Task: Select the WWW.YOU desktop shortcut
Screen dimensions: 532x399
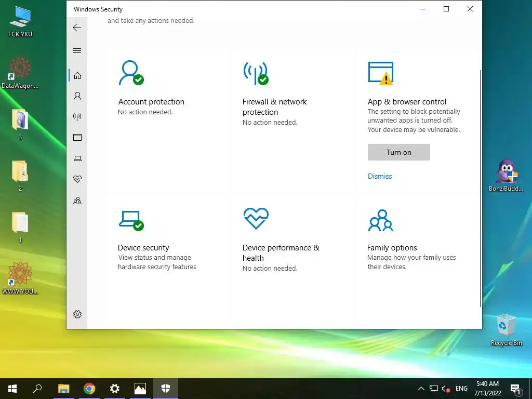Action: coord(20,278)
